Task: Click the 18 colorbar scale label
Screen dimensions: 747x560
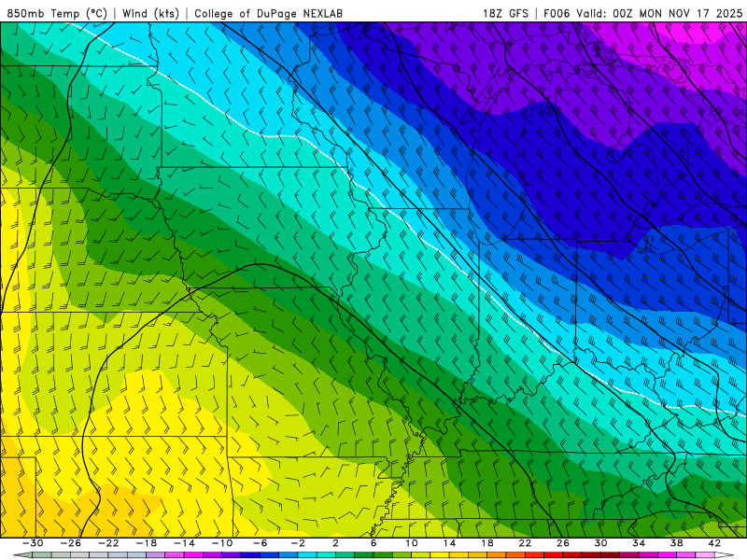Action: pyautogui.click(x=487, y=543)
